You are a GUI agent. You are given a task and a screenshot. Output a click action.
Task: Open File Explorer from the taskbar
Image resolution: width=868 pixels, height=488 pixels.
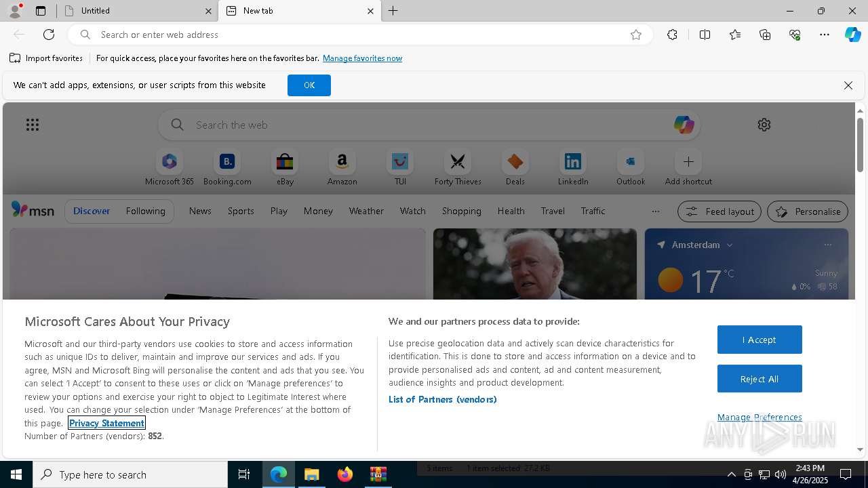(x=312, y=474)
